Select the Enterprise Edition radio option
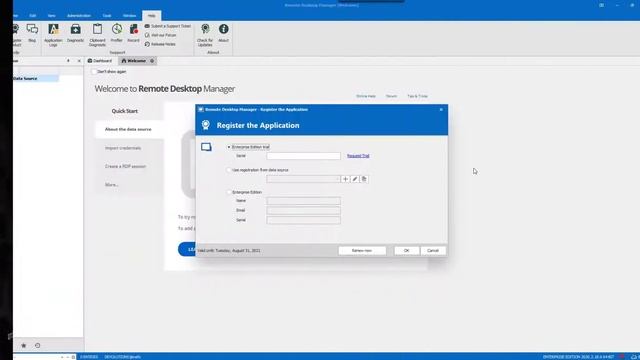This screenshot has width=640, height=360. point(229,192)
